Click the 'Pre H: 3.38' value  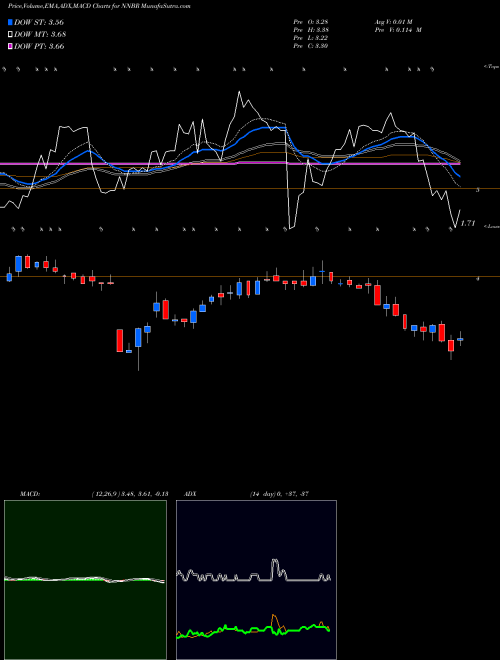311,30
